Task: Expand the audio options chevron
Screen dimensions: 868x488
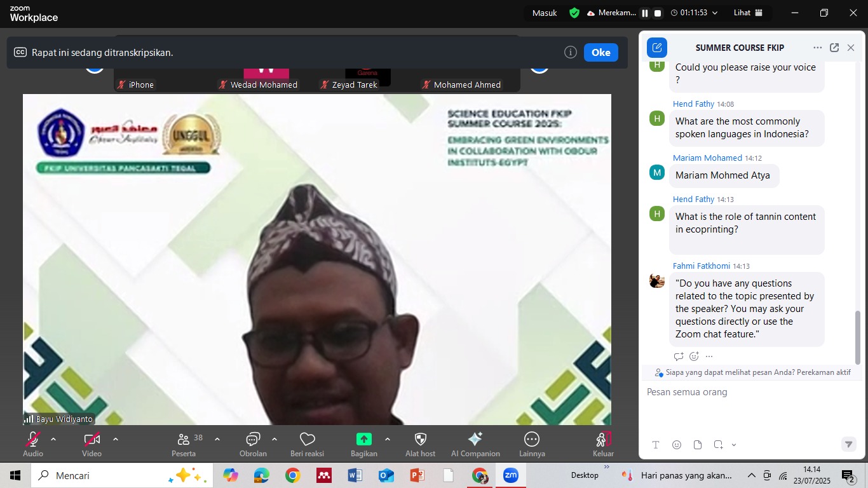Action: (x=53, y=439)
